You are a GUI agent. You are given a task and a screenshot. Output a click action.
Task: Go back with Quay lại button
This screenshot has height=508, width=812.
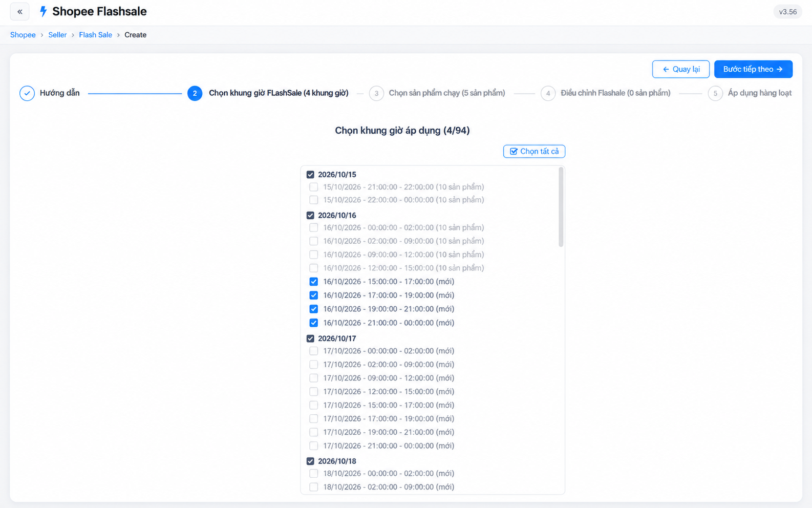pos(680,69)
